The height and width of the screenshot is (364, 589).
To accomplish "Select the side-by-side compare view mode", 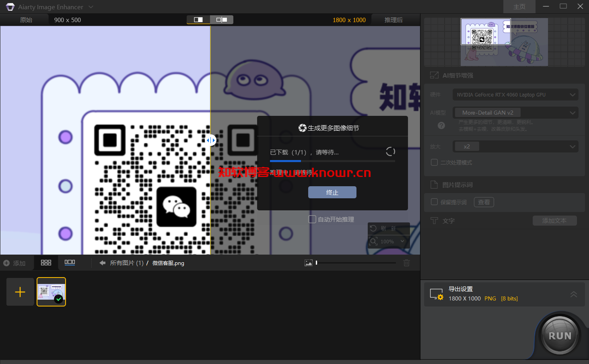I will 222,20.
